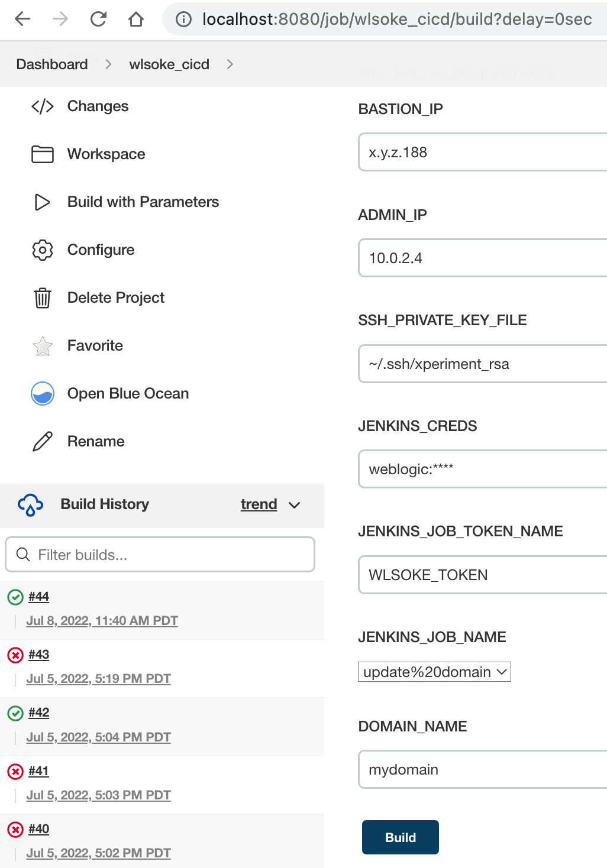This screenshot has height=868, width=607.
Task: Click the Changes code icon
Action: (x=43, y=106)
